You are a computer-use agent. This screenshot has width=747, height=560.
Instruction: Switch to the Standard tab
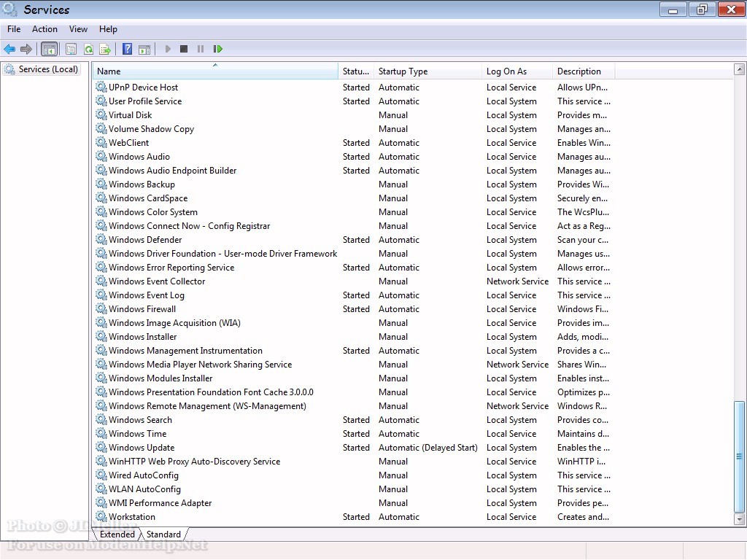pyautogui.click(x=163, y=534)
